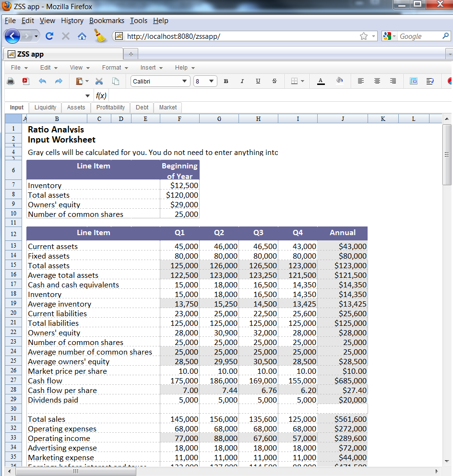Viewport: 453px width, 476px height.
Task: Click Firefox back navigation button
Action: 12,36
